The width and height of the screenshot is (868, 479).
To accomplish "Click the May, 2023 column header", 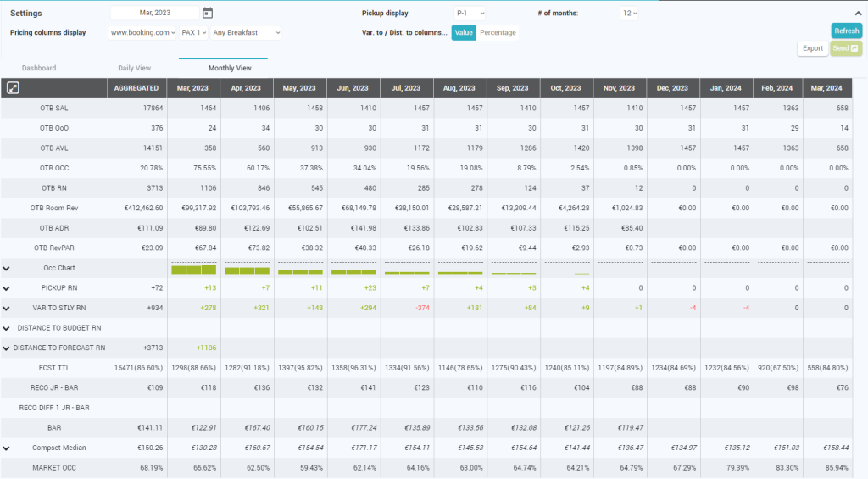I will point(299,88).
